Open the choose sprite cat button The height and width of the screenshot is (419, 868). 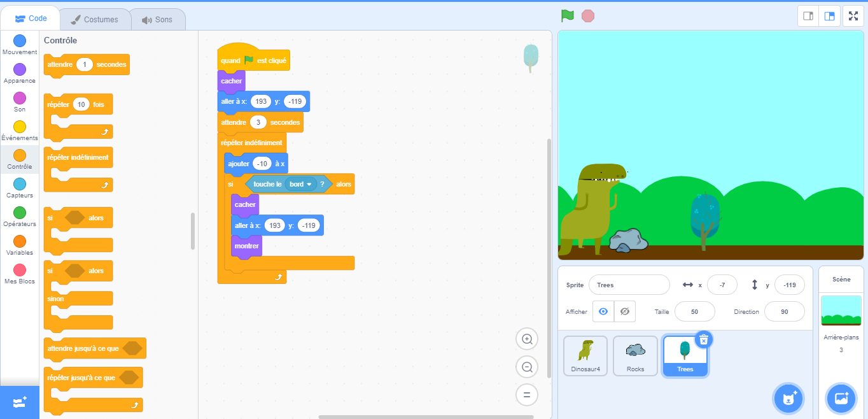click(789, 399)
